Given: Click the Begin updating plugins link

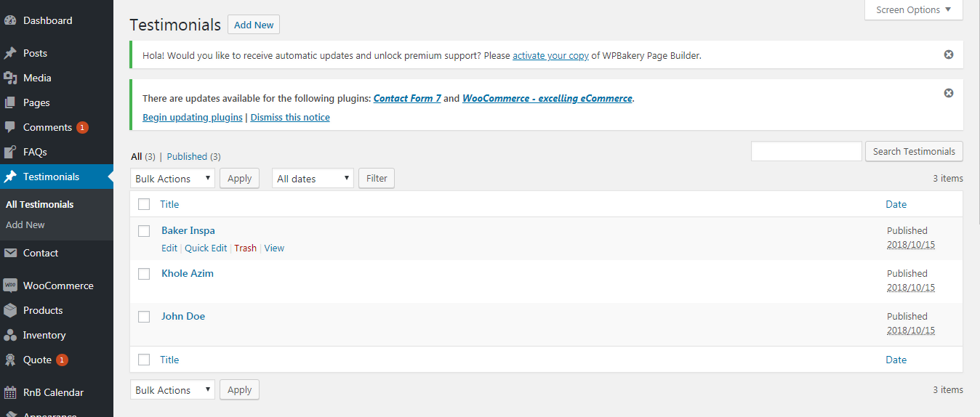Looking at the screenshot, I should pos(192,118).
